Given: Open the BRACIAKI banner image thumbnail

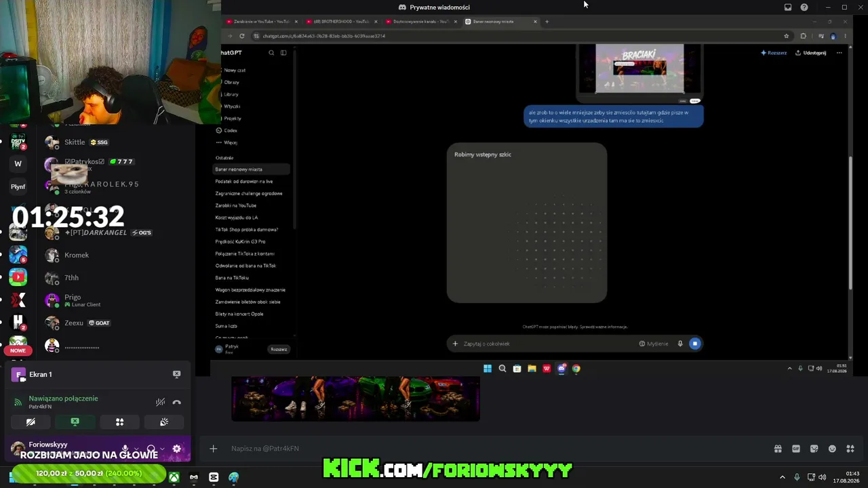Looking at the screenshot, I should pos(639,68).
